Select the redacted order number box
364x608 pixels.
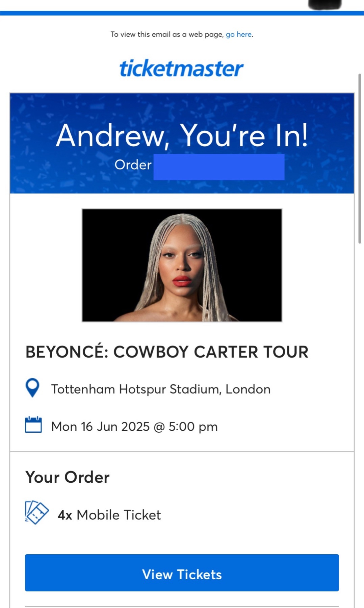click(219, 167)
